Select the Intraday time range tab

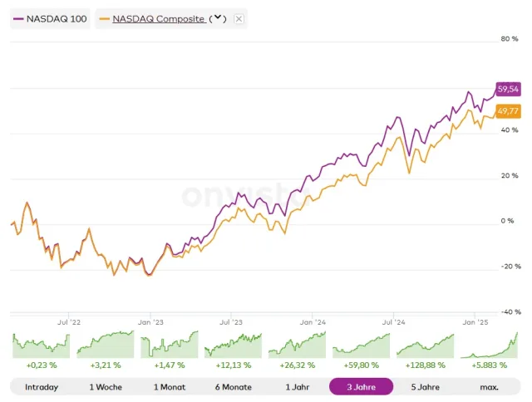point(42,387)
